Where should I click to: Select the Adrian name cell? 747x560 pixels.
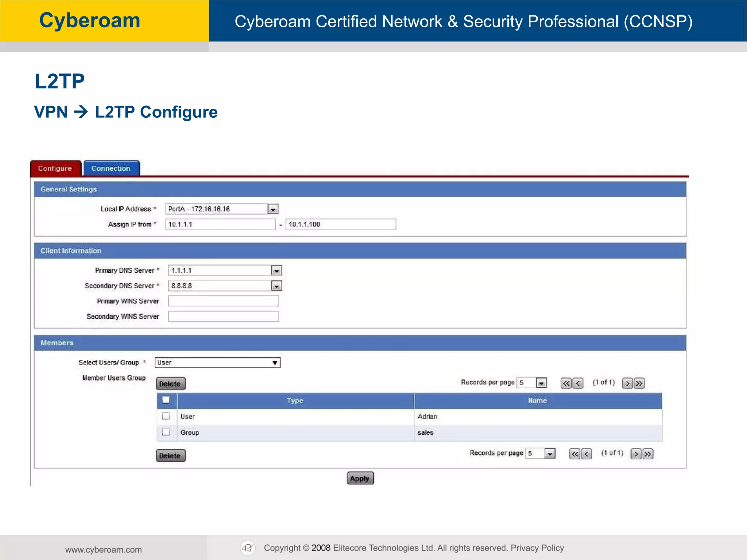tap(538, 417)
